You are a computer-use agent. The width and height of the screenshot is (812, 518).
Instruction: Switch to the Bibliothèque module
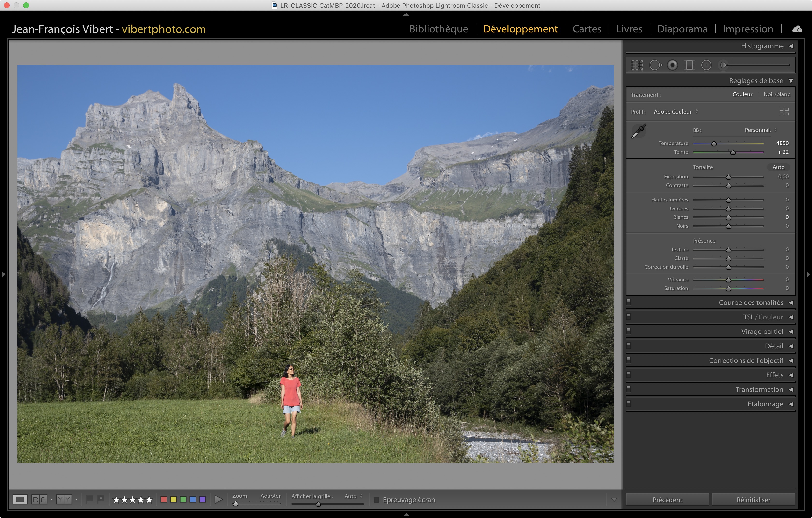click(438, 29)
